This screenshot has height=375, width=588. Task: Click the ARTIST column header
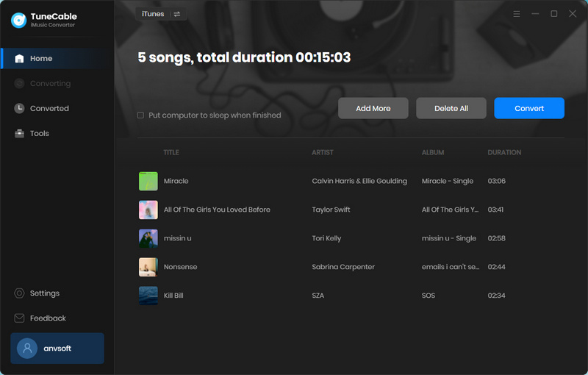(x=323, y=152)
